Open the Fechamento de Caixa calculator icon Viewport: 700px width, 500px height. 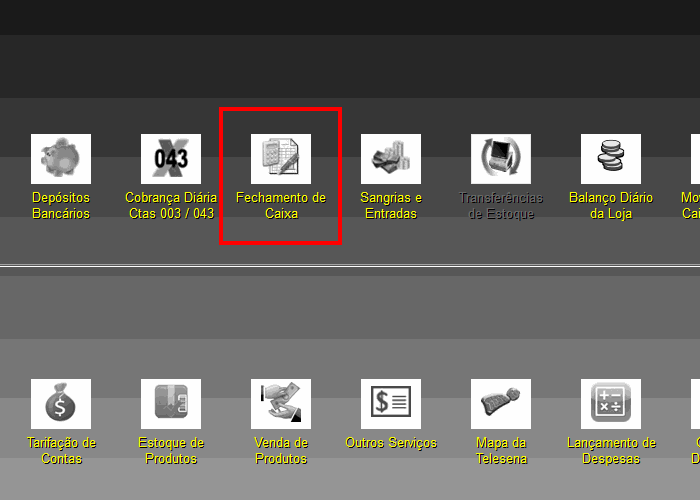click(281, 159)
